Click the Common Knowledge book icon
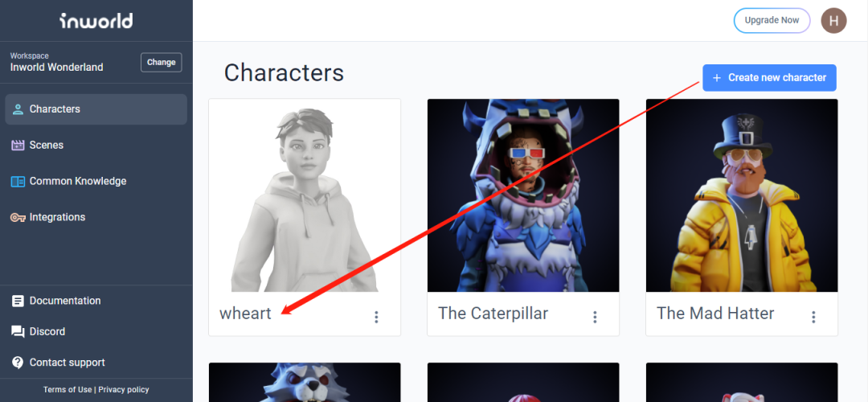868x402 pixels. (18, 181)
